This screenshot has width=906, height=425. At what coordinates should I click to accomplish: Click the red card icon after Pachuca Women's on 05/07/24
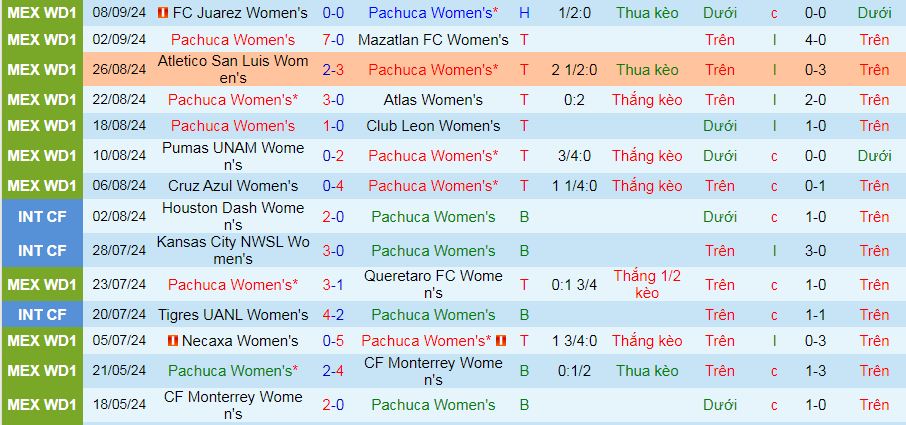[501, 341]
